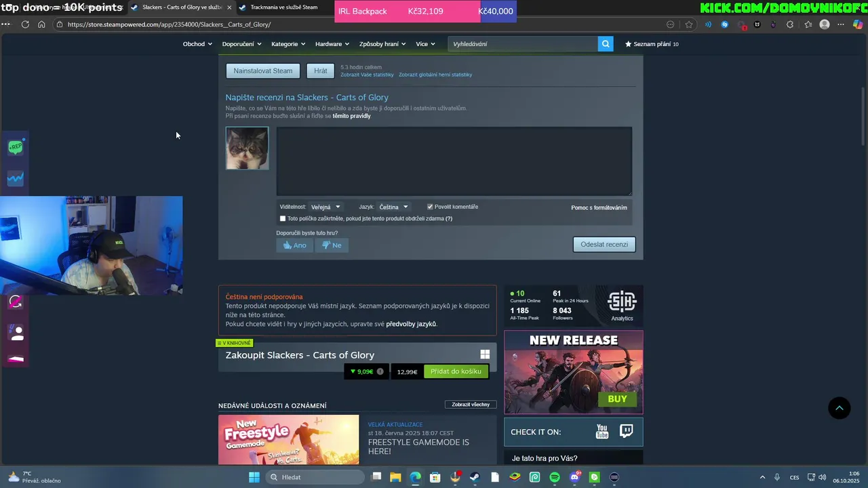
Task: Open Copilot sidebar icon
Action: click(858, 24)
